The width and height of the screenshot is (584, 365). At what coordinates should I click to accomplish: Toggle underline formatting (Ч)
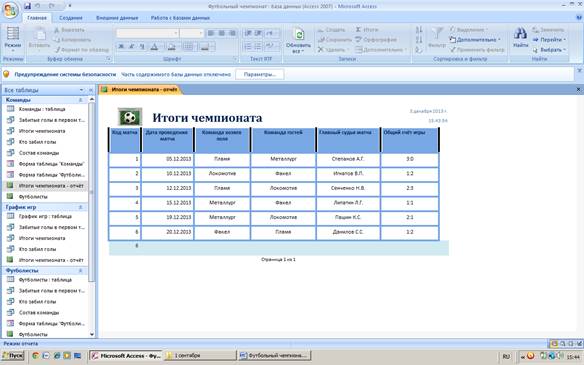click(x=142, y=46)
